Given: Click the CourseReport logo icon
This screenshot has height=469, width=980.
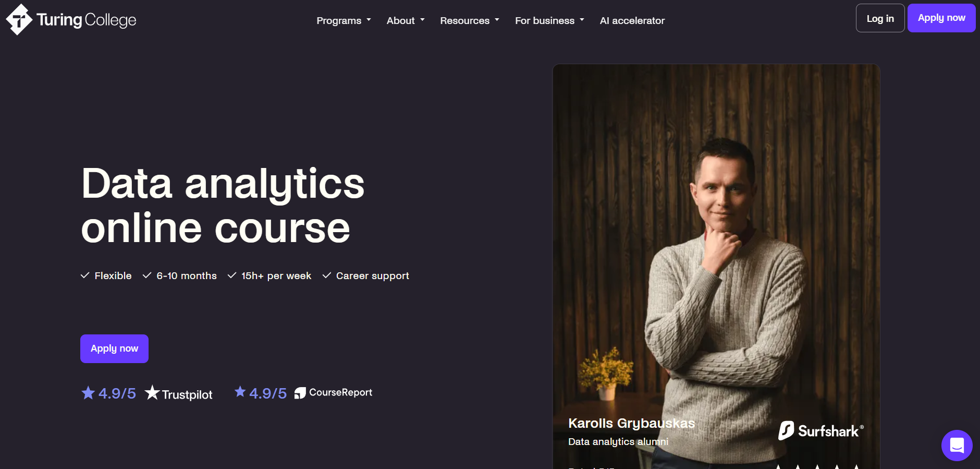Looking at the screenshot, I should [x=300, y=393].
